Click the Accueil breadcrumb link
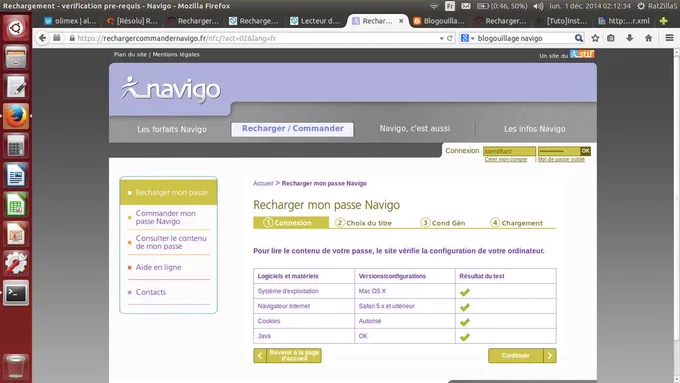The width and height of the screenshot is (680, 383). [263, 183]
